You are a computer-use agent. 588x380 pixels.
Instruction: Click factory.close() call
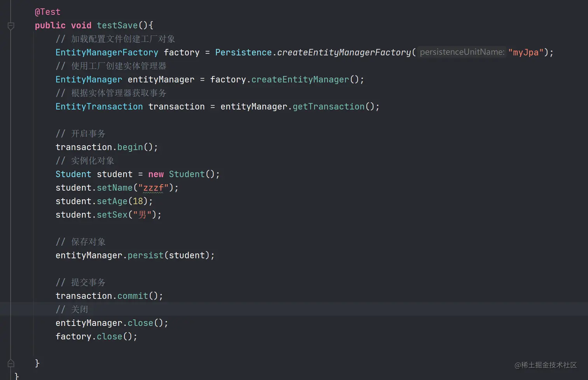pyautogui.click(x=96, y=336)
